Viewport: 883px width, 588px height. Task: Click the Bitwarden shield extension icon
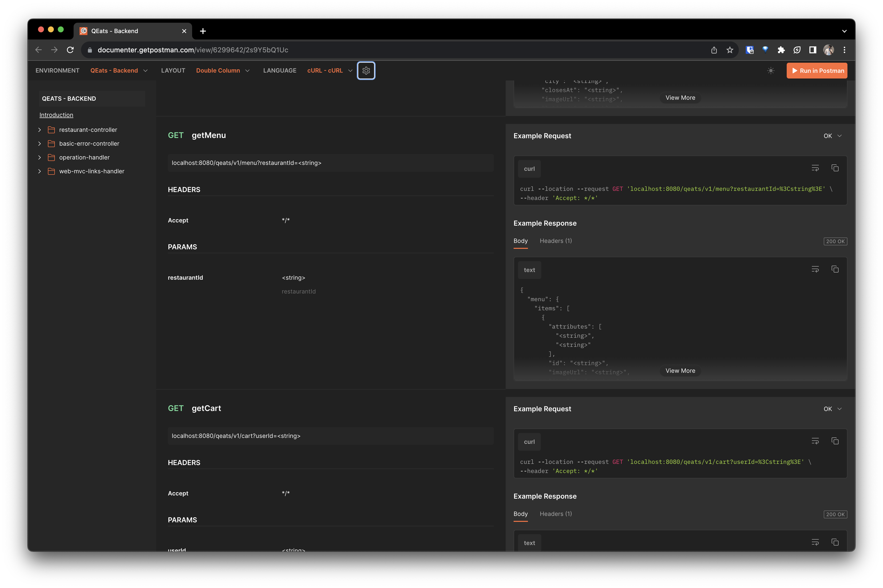(x=749, y=50)
